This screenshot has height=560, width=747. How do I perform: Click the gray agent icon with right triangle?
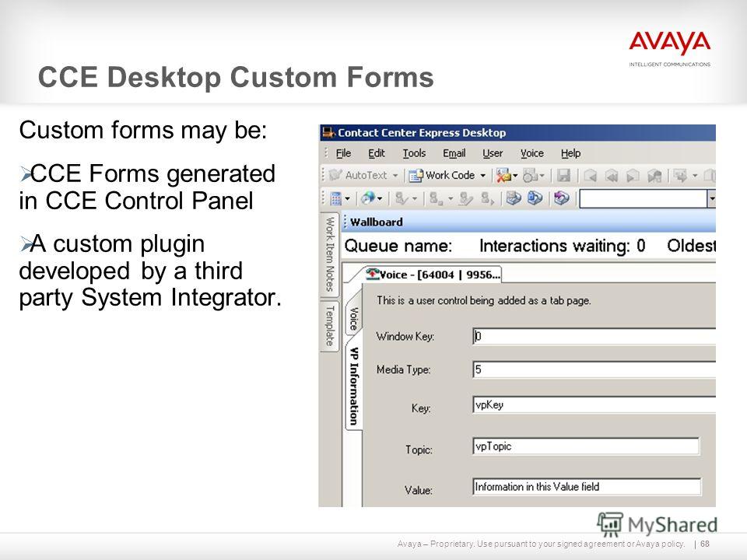(x=487, y=198)
